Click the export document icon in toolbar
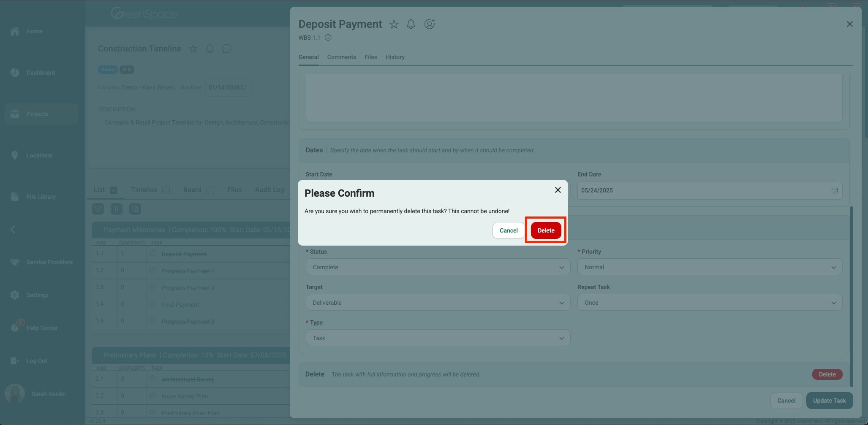 pos(135,209)
